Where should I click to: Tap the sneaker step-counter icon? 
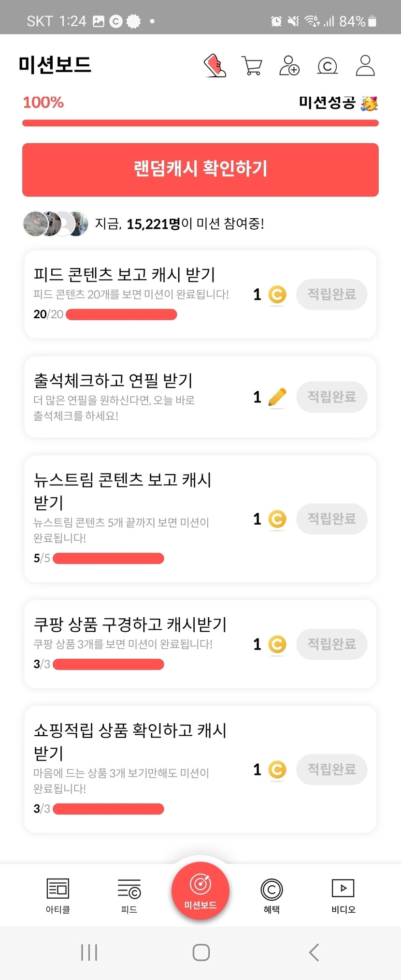[215, 65]
